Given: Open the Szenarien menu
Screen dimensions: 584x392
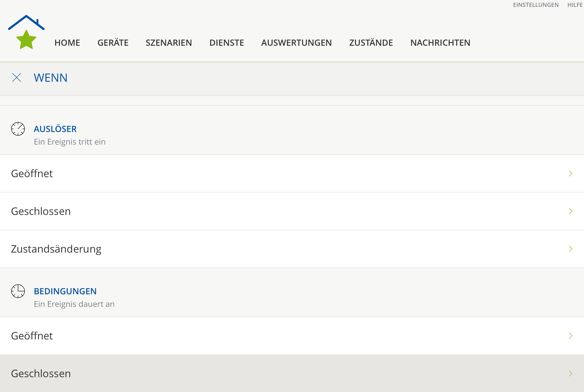Looking at the screenshot, I should [x=169, y=43].
